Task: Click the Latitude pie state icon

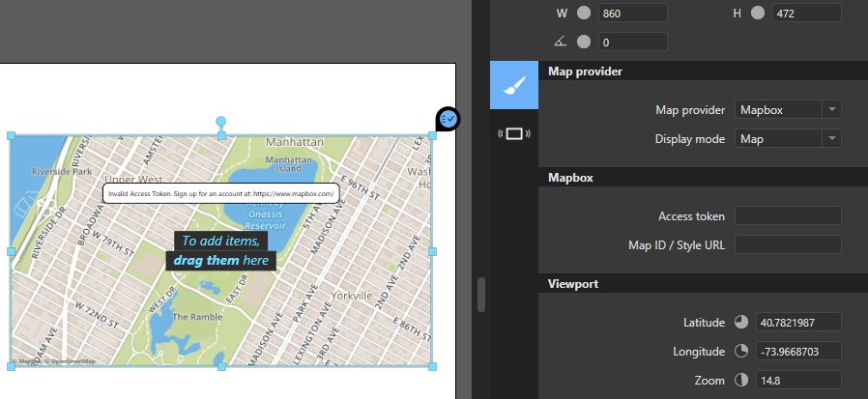Action: pyautogui.click(x=741, y=322)
